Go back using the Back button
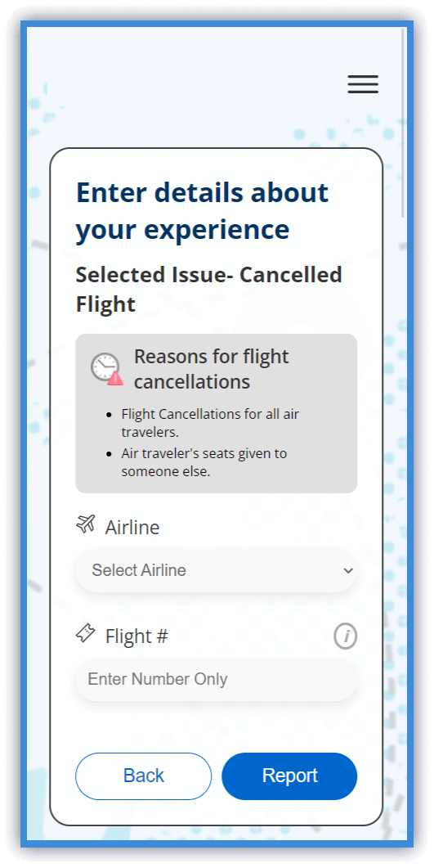The width and height of the screenshot is (434, 868). (x=144, y=776)
